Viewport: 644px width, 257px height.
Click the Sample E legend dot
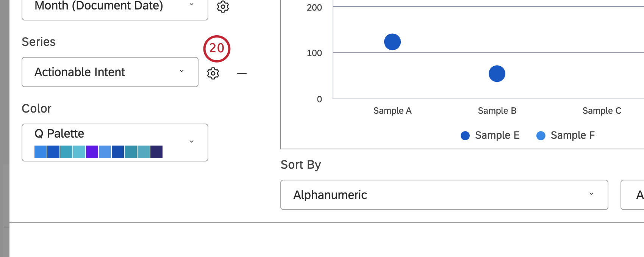[465, 136]
